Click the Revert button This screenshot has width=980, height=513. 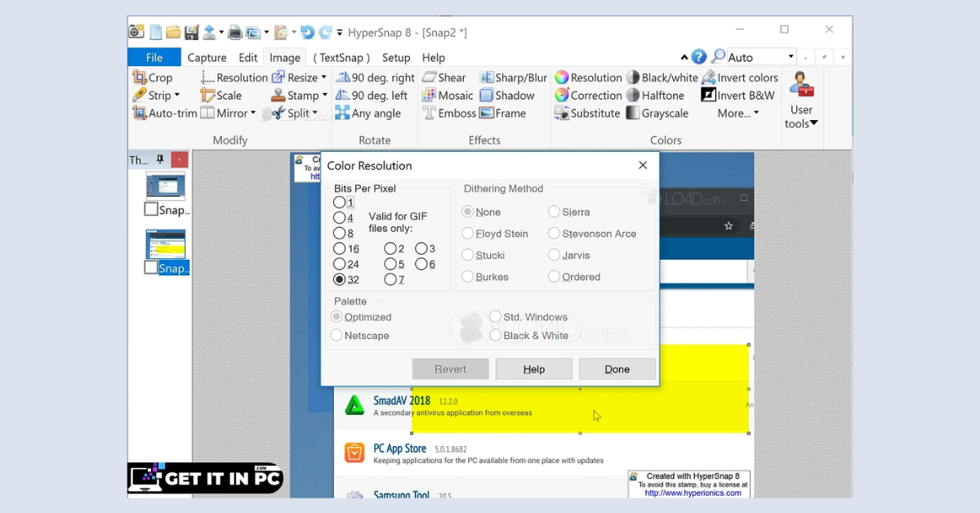click(451, 369)
